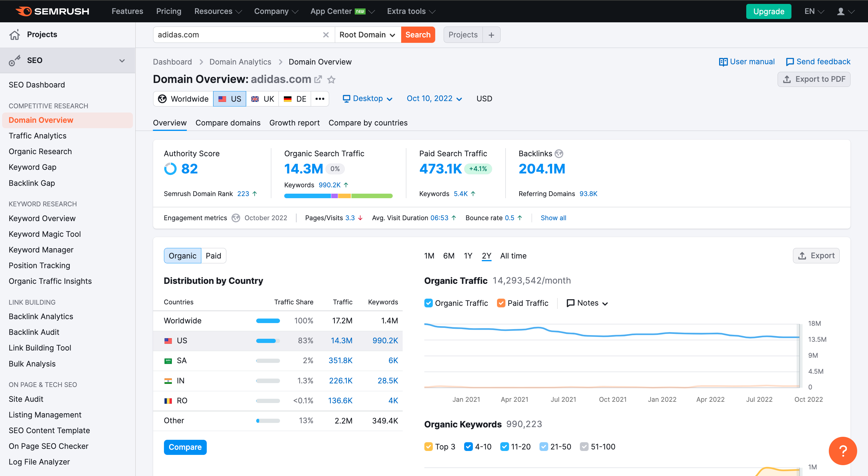This screenshot has height=476, width=868.
Task: Open the orange help question button
Action: pyautogui.click(x=843, y=451)
